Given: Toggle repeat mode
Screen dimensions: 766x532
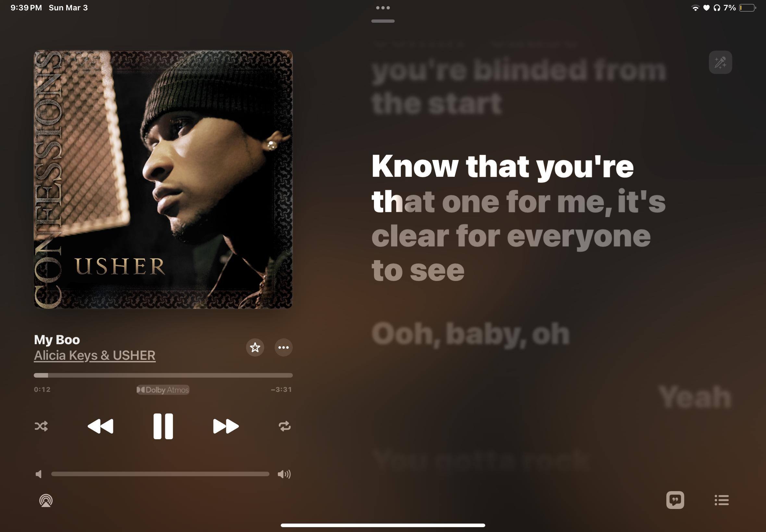Looking at the screenshot, I should [x=284, y=426].
